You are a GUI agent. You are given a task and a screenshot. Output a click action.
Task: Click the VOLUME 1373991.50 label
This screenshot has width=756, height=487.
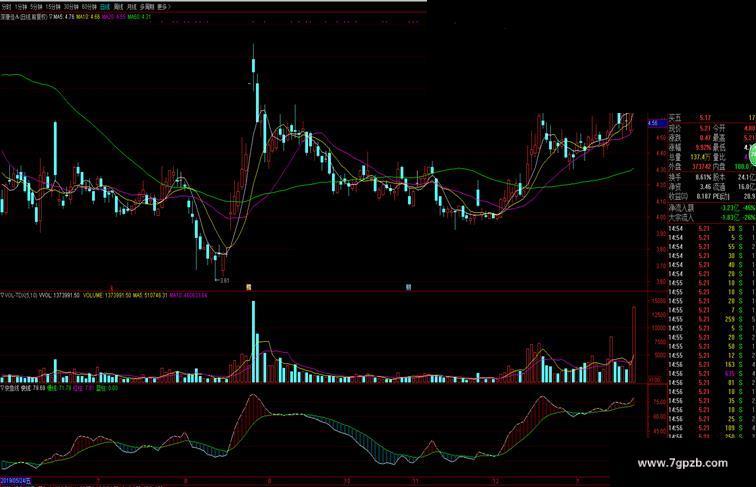tap(107, 295)
